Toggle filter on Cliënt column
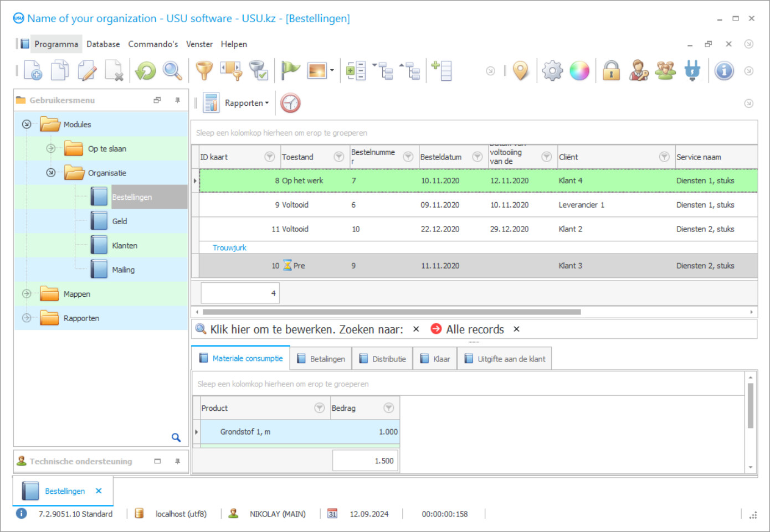The image size is (770, 532). (664, 157)
